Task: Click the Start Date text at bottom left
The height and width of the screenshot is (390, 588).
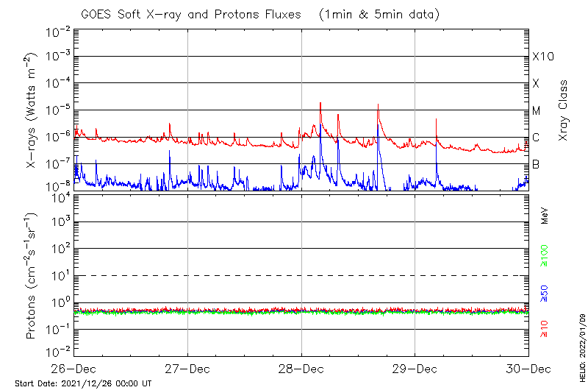Action: coord(83,383)
